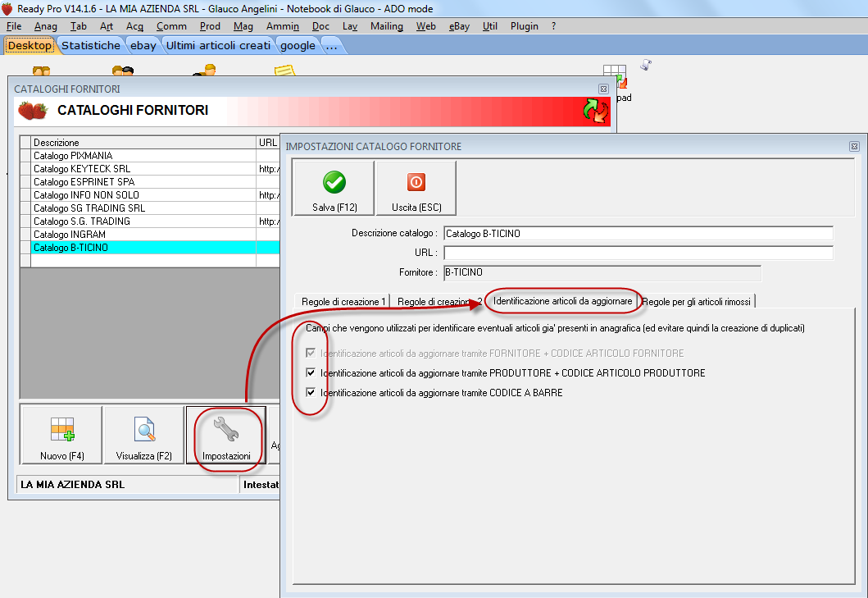Screen dimensions: 868x598
Task: Open the Mailing menu
Action: coord(386,26)
